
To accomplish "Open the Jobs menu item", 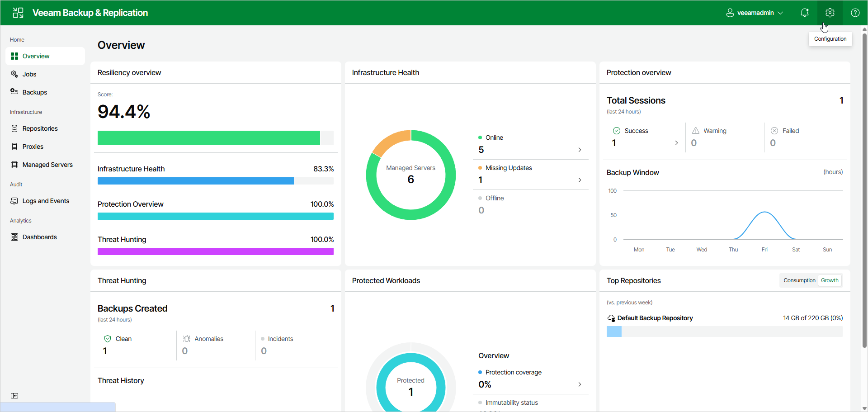I will [45, 74].
